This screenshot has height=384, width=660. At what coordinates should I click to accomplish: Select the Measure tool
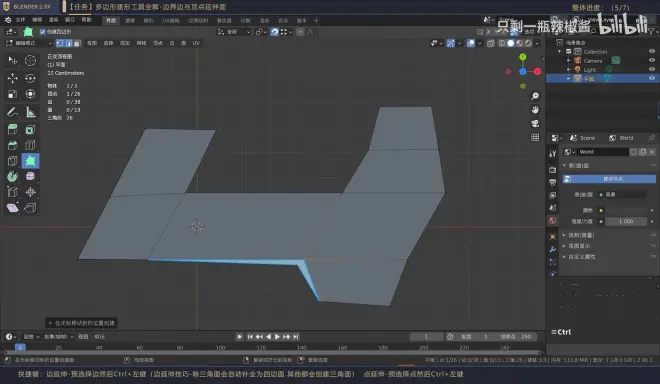pos(30,112)
